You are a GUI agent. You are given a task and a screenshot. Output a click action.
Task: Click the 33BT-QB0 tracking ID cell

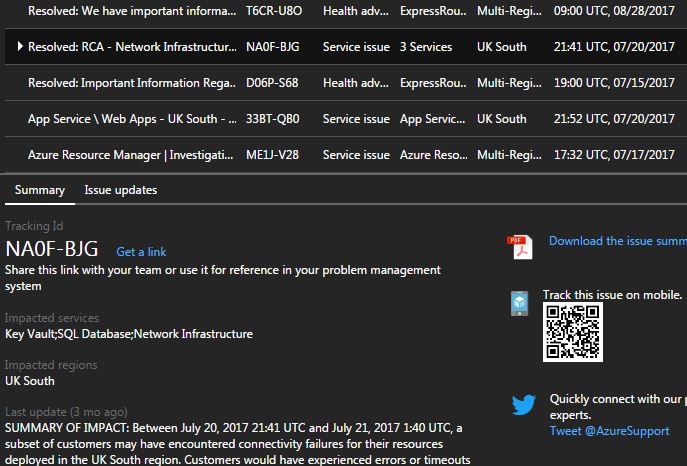pyautogui.click(x=272, y=119)
